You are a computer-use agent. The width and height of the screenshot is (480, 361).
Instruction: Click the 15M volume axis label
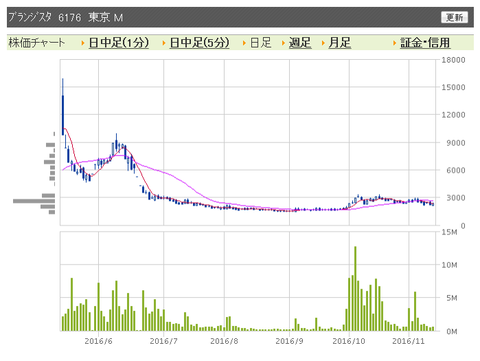449,232
